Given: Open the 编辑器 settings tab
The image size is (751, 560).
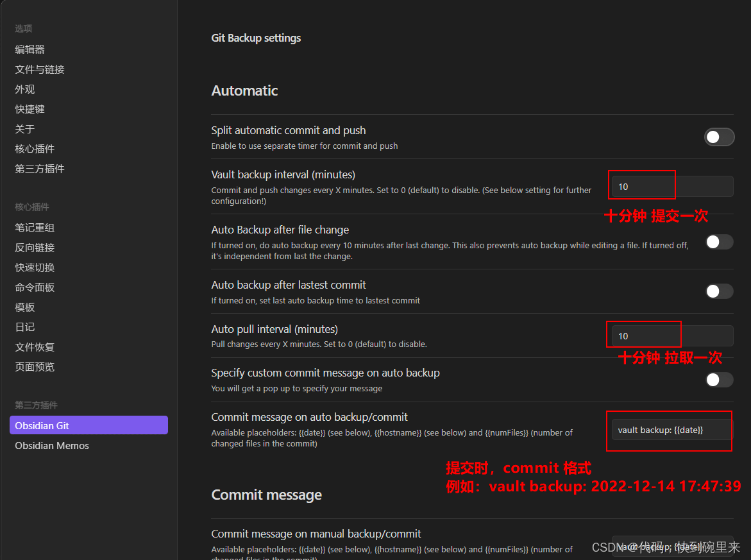Looking at the screenshot, I should [30, 49].
